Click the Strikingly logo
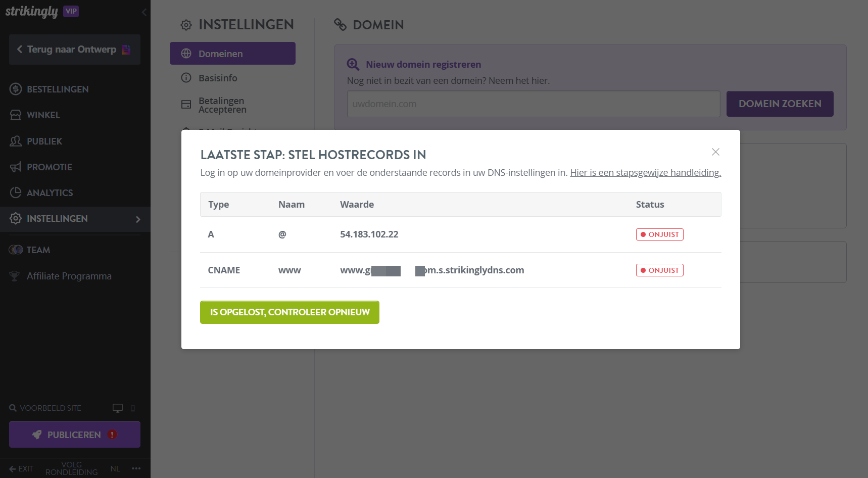 [x=32, y=11]
